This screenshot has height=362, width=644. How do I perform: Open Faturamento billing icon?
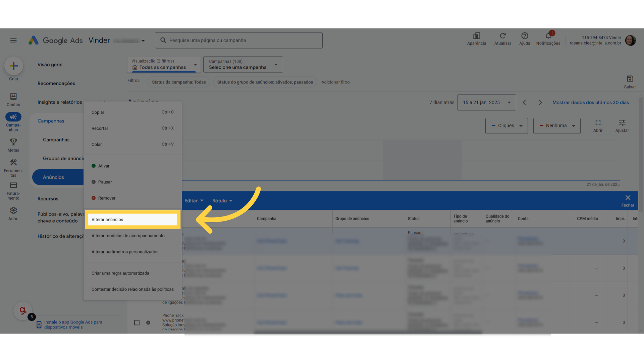click(x=13, y=185)
